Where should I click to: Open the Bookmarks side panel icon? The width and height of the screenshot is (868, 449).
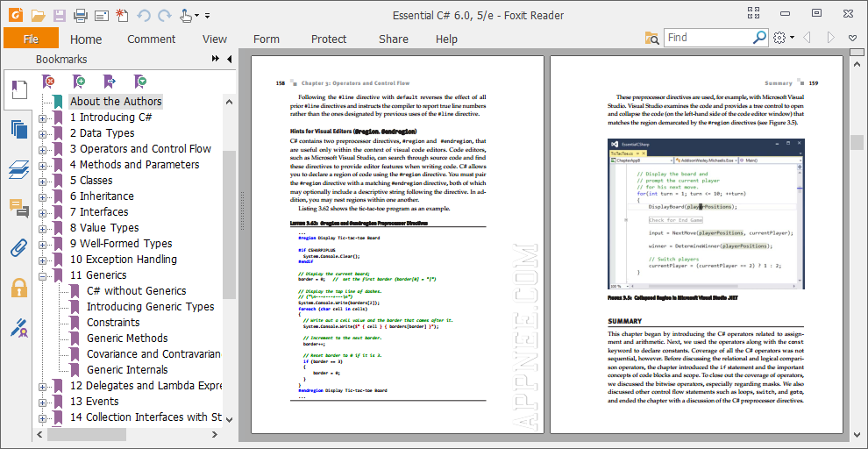19,91
